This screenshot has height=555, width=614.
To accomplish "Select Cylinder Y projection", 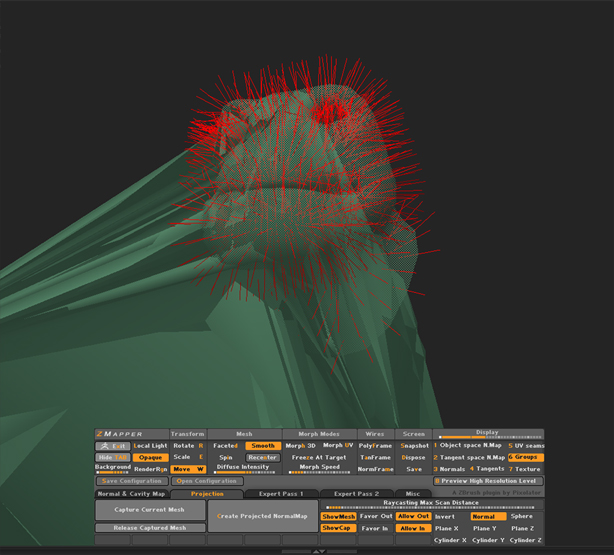I will (x=488, y=540).
